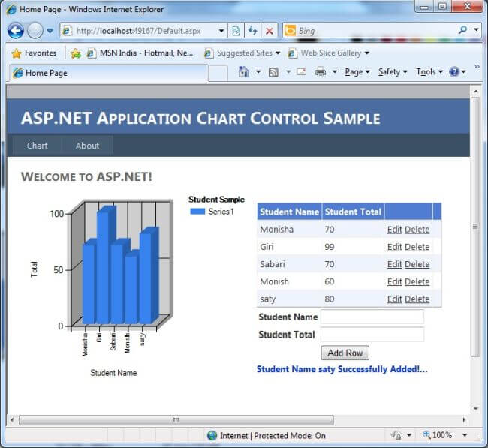Refresh the page with the Refresh icon
The width and height of the screenshot is (488, 448).
(252, 31)
